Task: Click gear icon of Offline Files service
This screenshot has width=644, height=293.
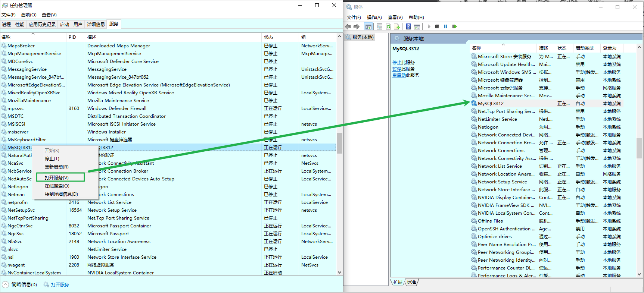Action: [474, 221]
